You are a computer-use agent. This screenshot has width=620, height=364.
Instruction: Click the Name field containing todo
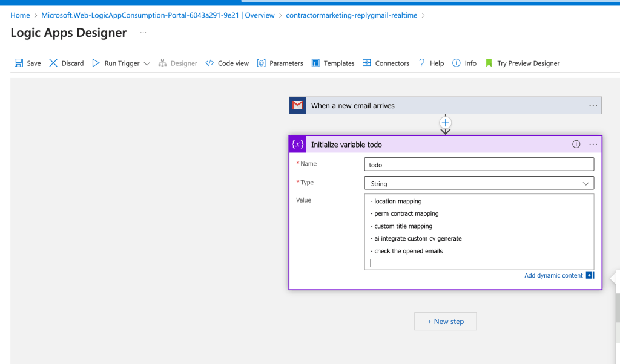(x=479, y=164)
